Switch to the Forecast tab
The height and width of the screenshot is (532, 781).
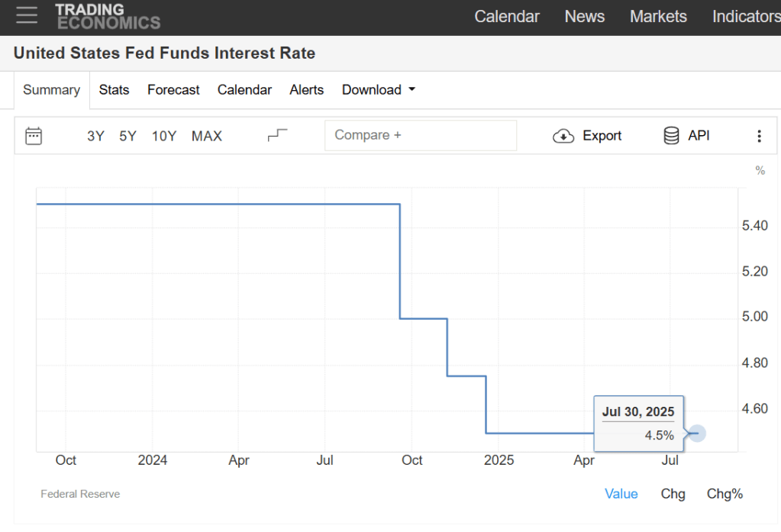[x=173, y=90]
